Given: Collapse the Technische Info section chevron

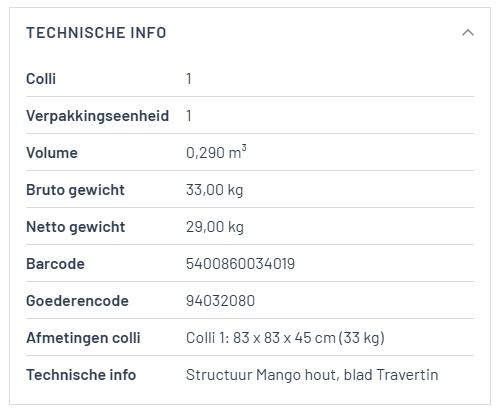Looking at the screenshot, I should [468, 33].
